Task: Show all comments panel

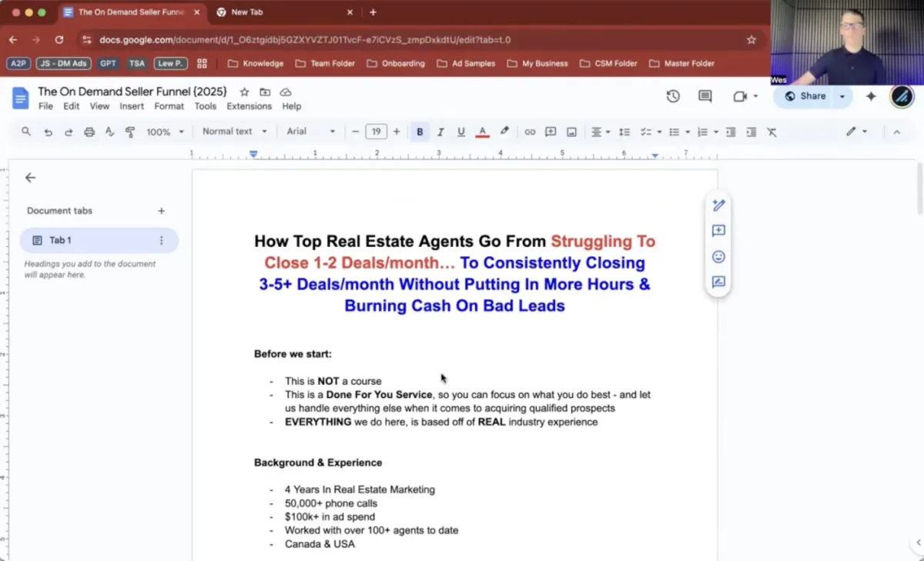Action: click(x=705, y=96)
